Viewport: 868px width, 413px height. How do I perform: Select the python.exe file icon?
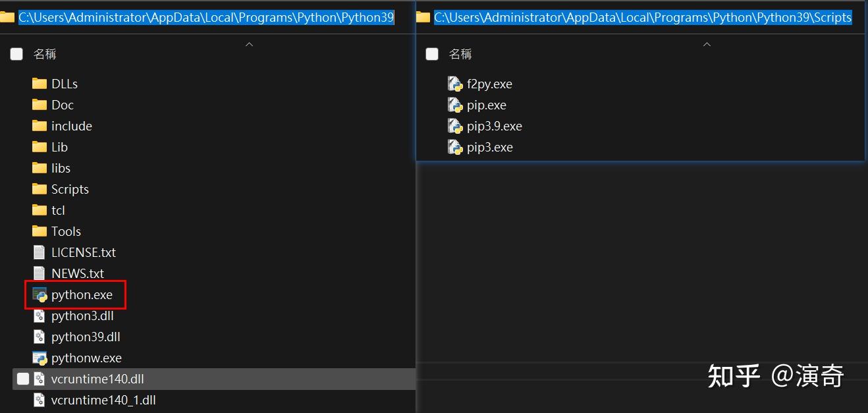(x=40, y=294)
